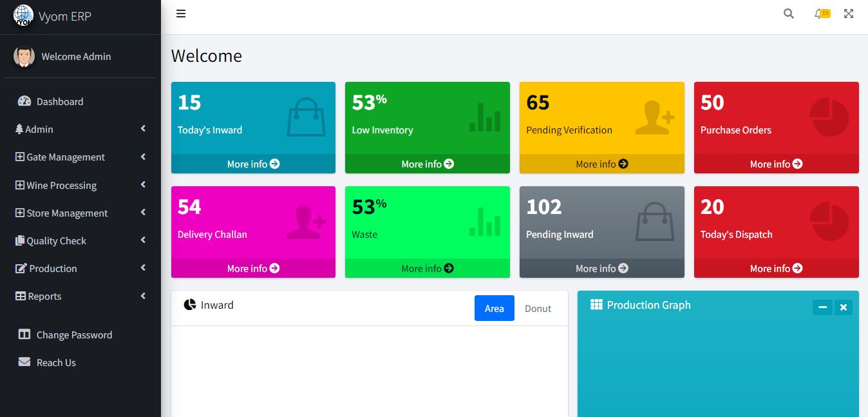Click the Admin user avatar
This screenshot has width=868, height=417.
click(24, 57)
